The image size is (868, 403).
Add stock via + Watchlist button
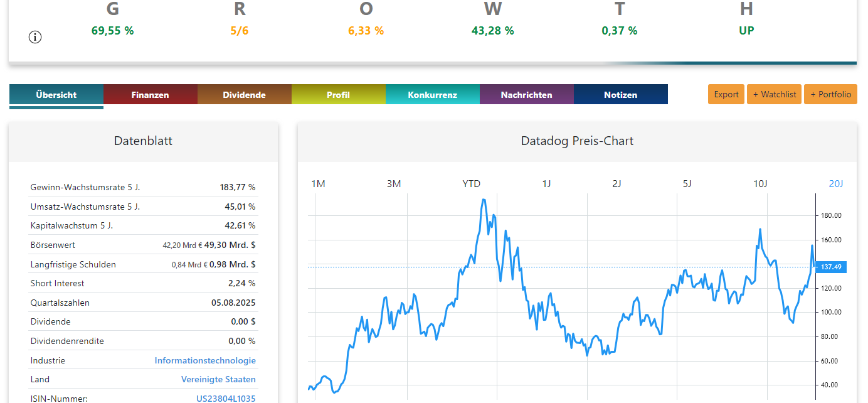pos(775,94)
